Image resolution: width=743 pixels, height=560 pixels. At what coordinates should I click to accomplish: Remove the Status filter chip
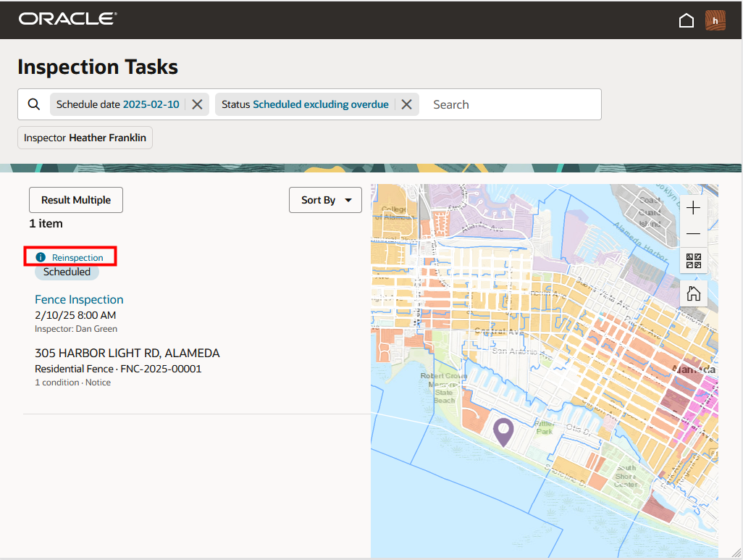pos(406,104)
